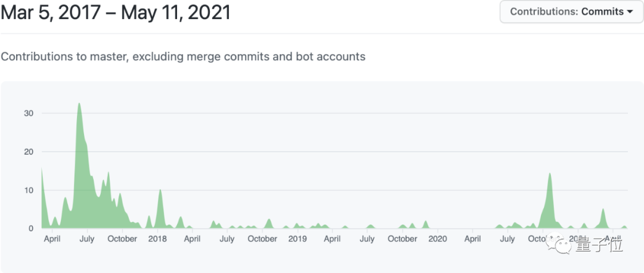Click the 'Contributions to master' description text
Screen dimensions: 644x273
coord(183,57)
